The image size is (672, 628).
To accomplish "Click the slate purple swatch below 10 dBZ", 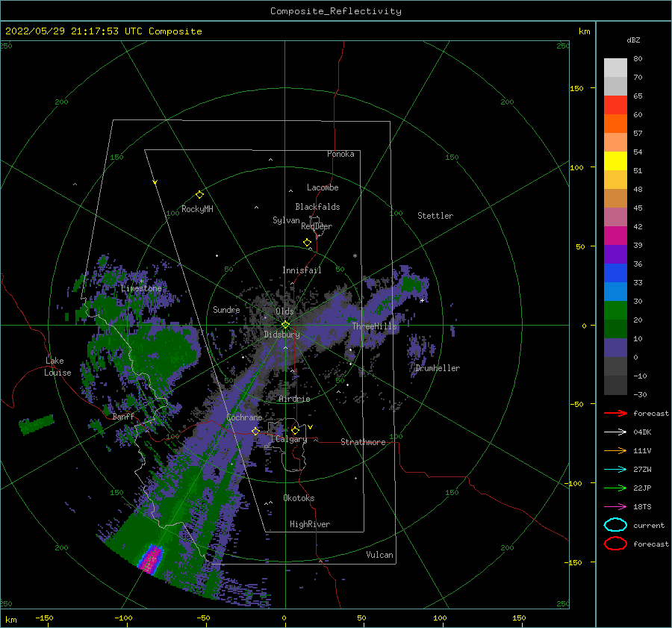I will 615,347.
